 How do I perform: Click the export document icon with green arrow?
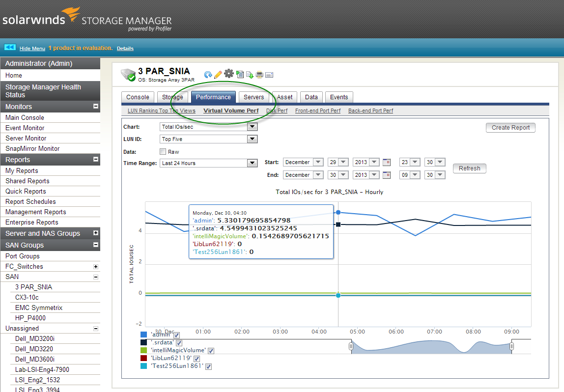250,75
